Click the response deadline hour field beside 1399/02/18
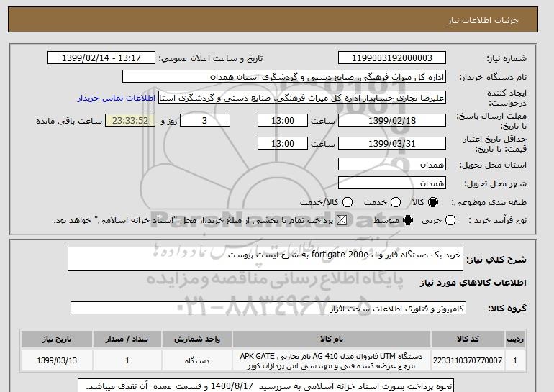This screenshot has width=554, height=392. click(283, 120)
